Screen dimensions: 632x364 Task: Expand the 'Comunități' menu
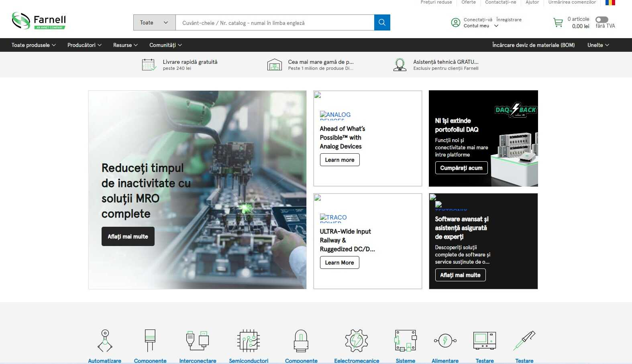(x=165, y=45)
